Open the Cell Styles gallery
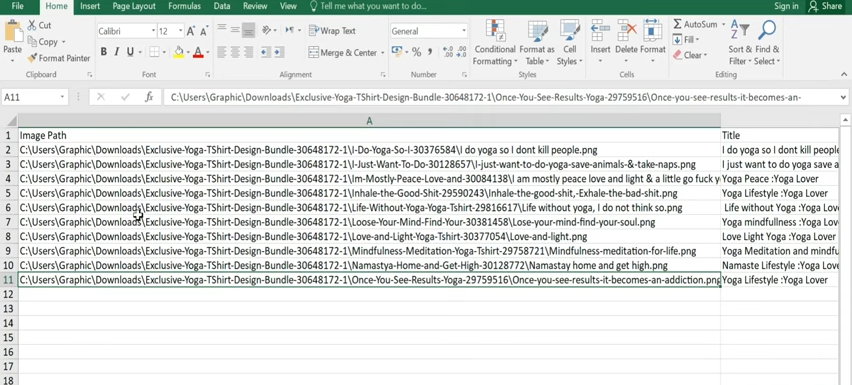The height and width of the screenshot is (385, 852). (569, 42)
